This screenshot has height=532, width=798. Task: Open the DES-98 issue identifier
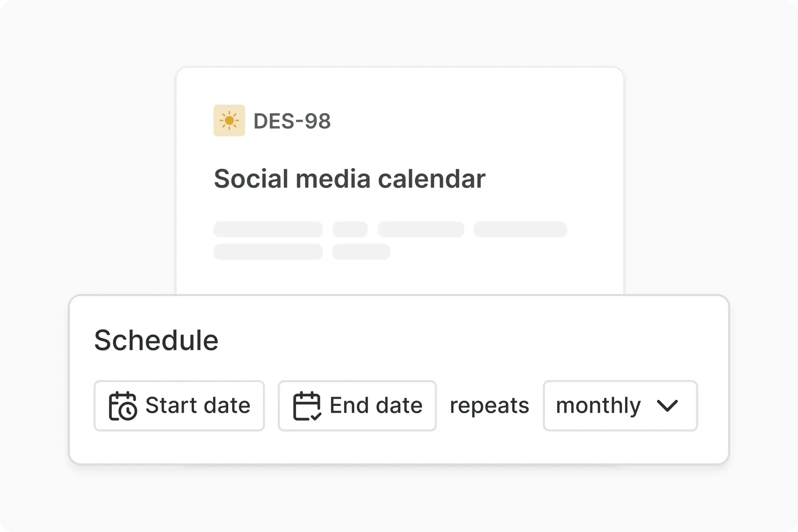click(x=292, y=121)
